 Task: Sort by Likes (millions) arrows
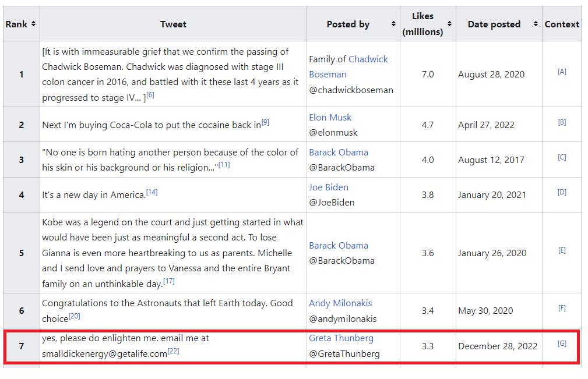(x=449, y=24)
